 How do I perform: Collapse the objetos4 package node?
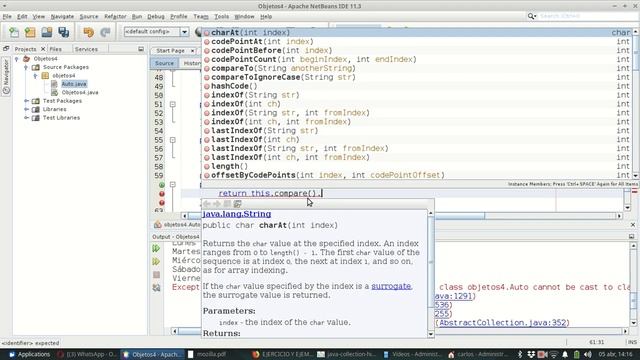[35, 76]
